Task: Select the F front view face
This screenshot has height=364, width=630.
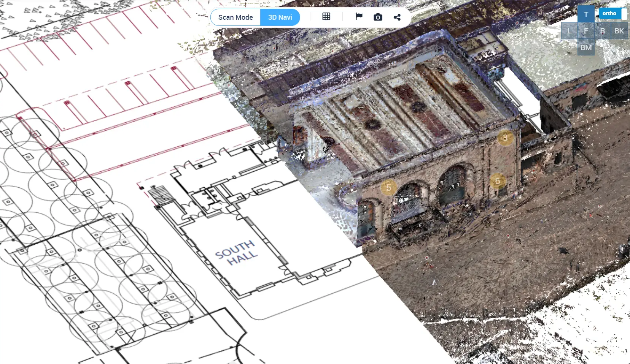Action: pyautogui.click(x=586, y=31)
